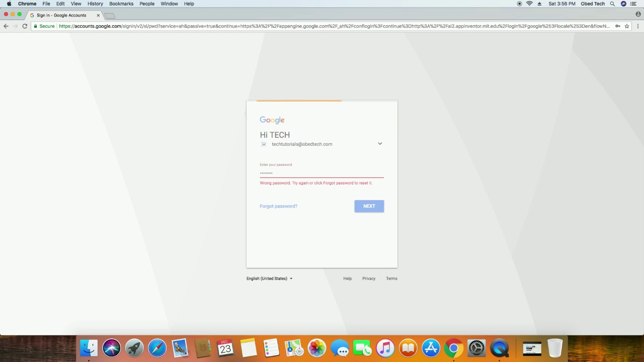Open iBooks from the dock
Screen dimensions: 644x362
(408, 348)
